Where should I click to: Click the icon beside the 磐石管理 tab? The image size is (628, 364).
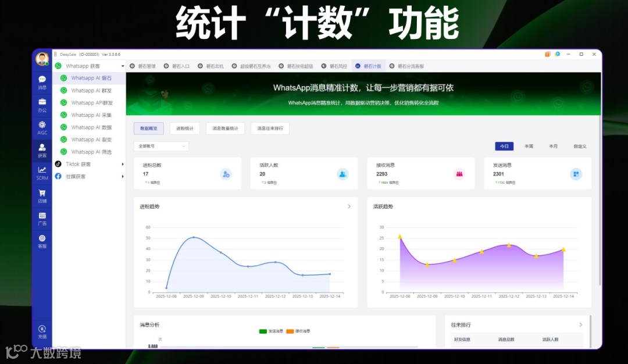coord(132,66)
